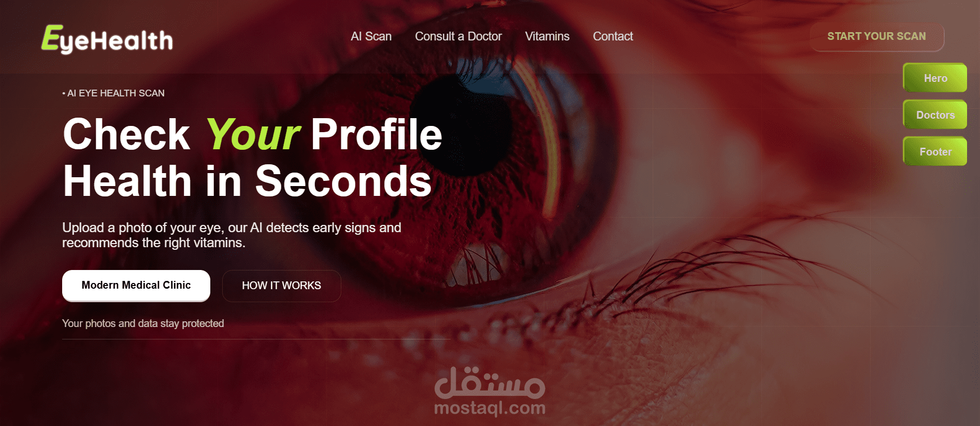Jump to the Doctors section button
The height and width of the screenshot is (426, 980).
(x=935, y=115)
